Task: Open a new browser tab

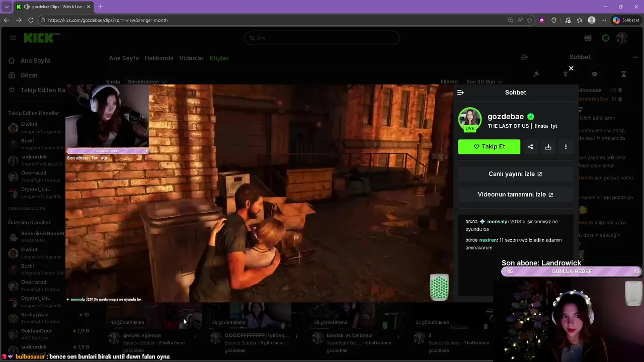Action: tap(101, 7)
